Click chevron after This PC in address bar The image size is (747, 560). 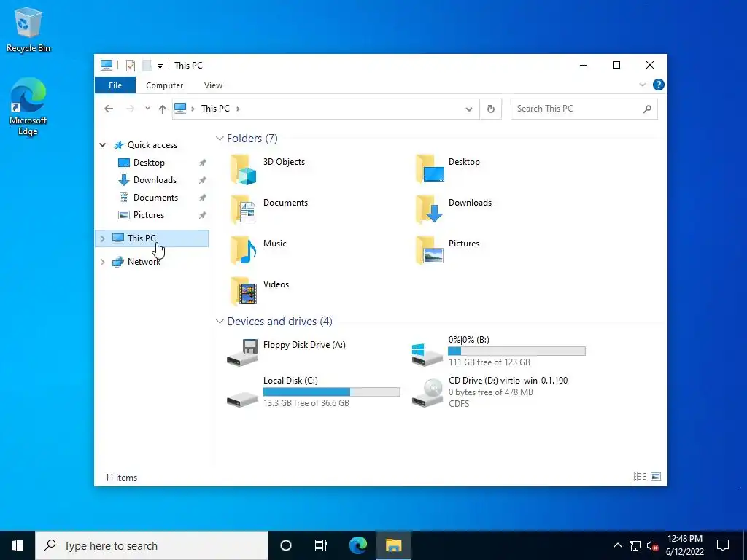point(238,109)
